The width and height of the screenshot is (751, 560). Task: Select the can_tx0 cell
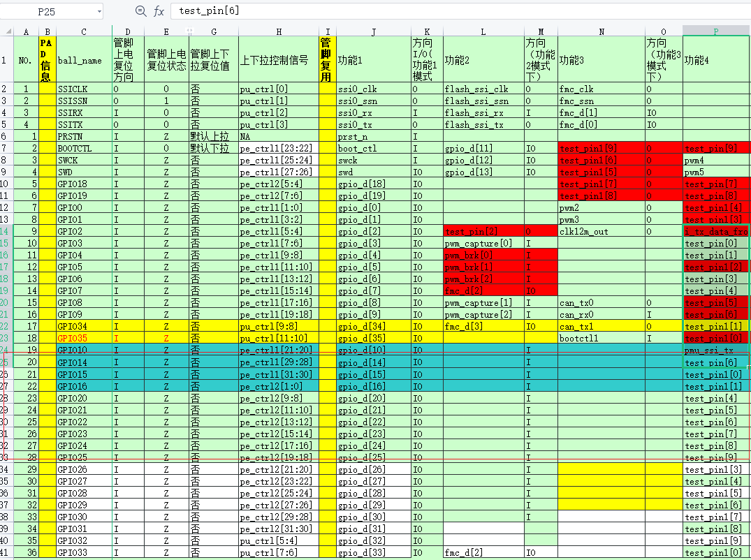pos(601,302)
